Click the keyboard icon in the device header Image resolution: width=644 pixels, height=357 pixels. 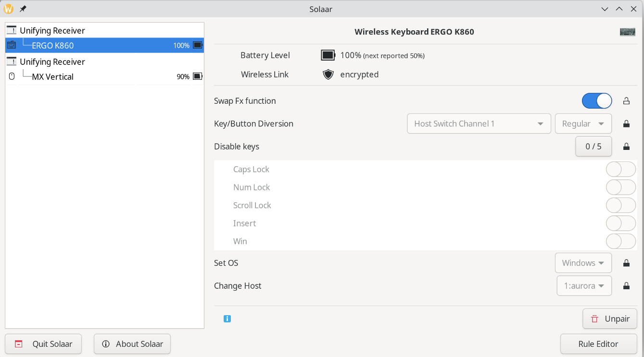coord(628,32)
